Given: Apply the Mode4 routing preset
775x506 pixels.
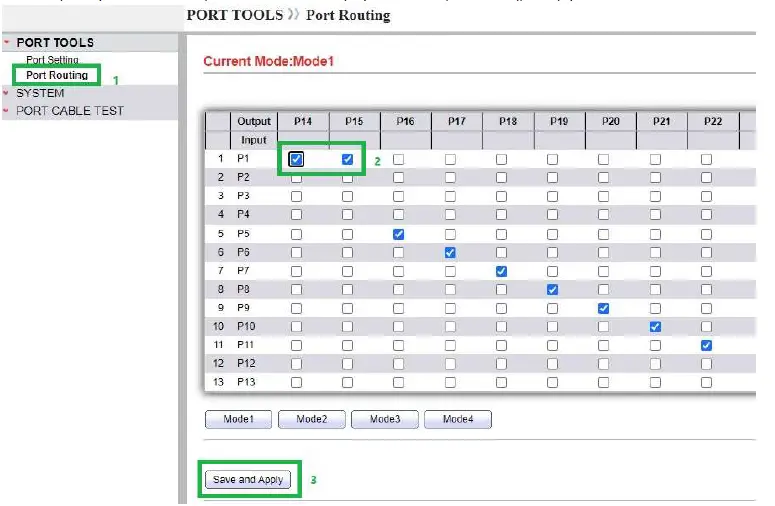Looking at the screenshot, I should point(457,419).
